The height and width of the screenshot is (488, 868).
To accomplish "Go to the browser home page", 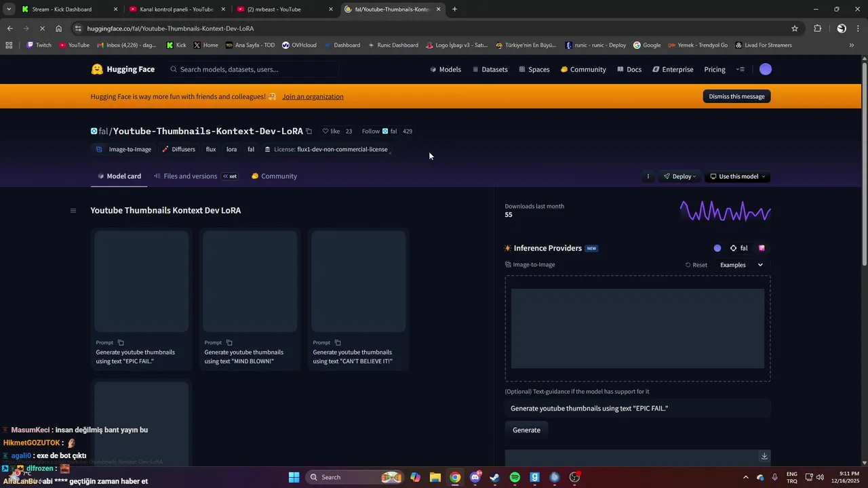I will pos(59,28).
